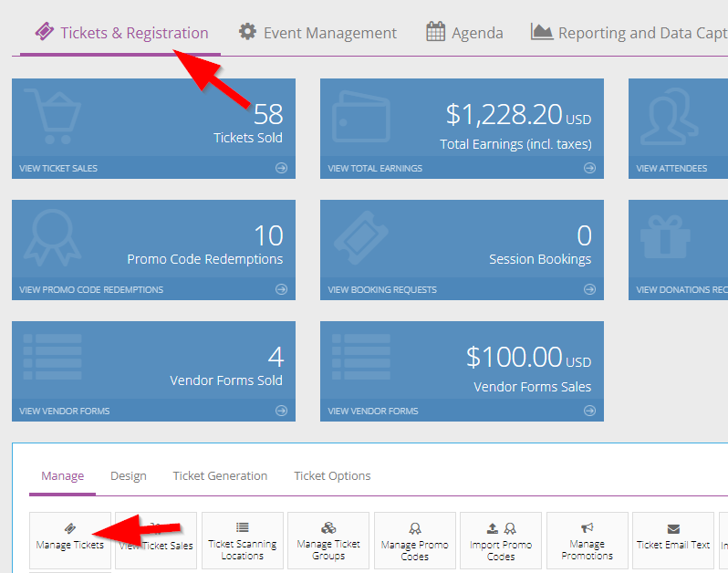Image resolution: width=728 pixels, height=573 pixels.
Task: Click the ticket icon beside Tickets & Registration
Action: tap(45, 32)
